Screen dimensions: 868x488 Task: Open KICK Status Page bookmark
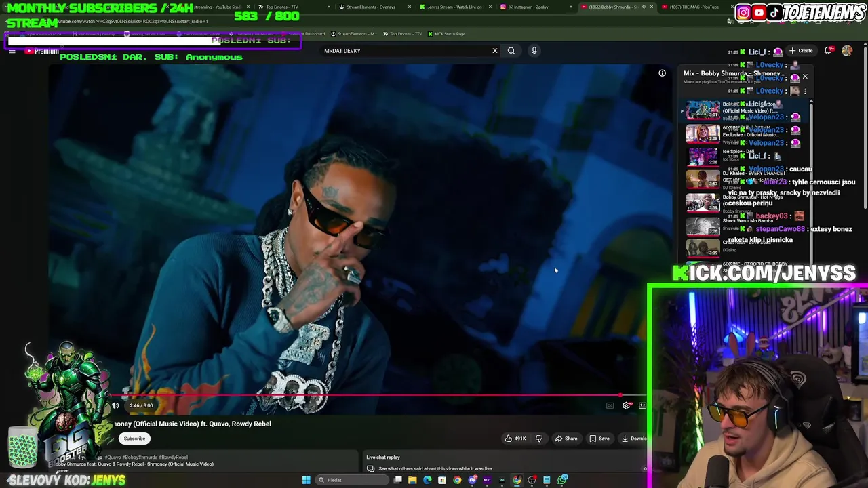446,33
